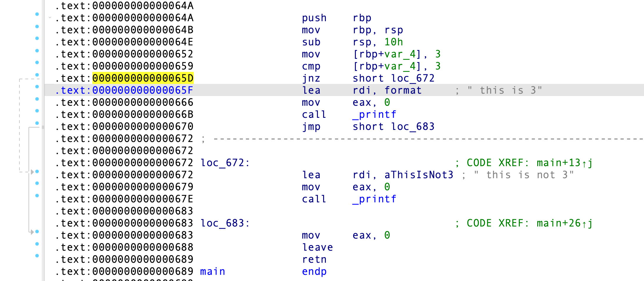Click the push mnemonic
644x281 pixels.
point(314,18)
